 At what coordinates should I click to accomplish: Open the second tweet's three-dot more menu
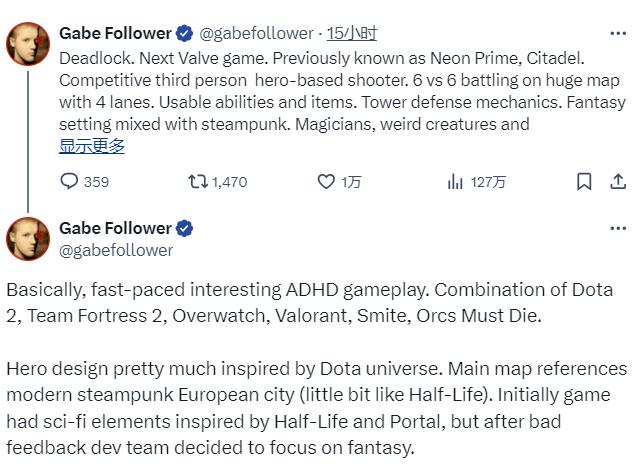tap(618, 228)
